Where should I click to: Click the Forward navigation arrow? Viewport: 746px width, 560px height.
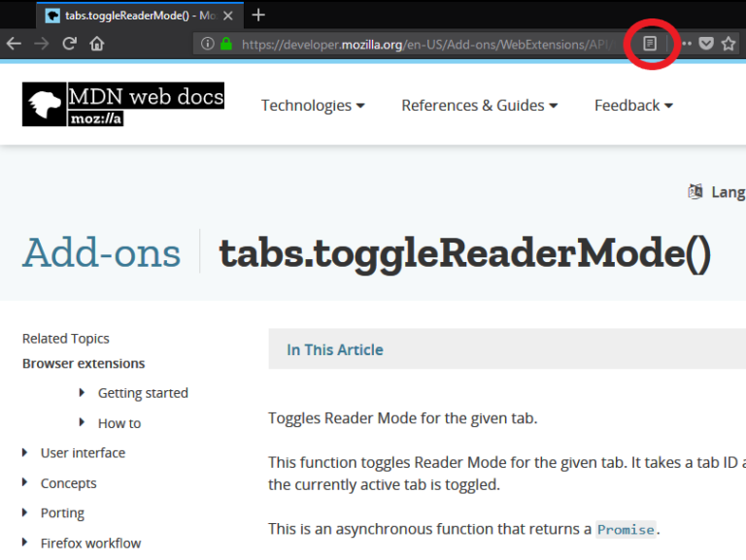point(42,44)
